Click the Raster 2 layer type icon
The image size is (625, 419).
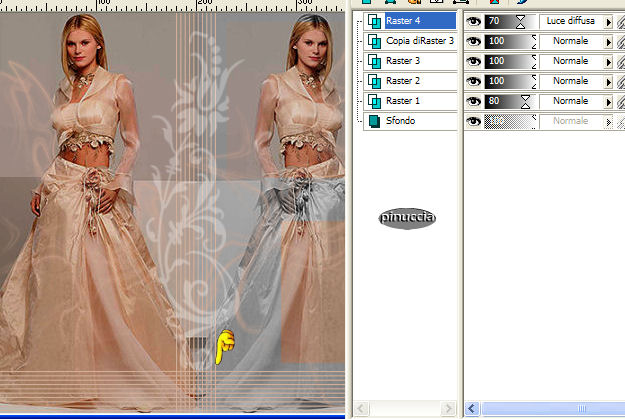pos(374,81)
